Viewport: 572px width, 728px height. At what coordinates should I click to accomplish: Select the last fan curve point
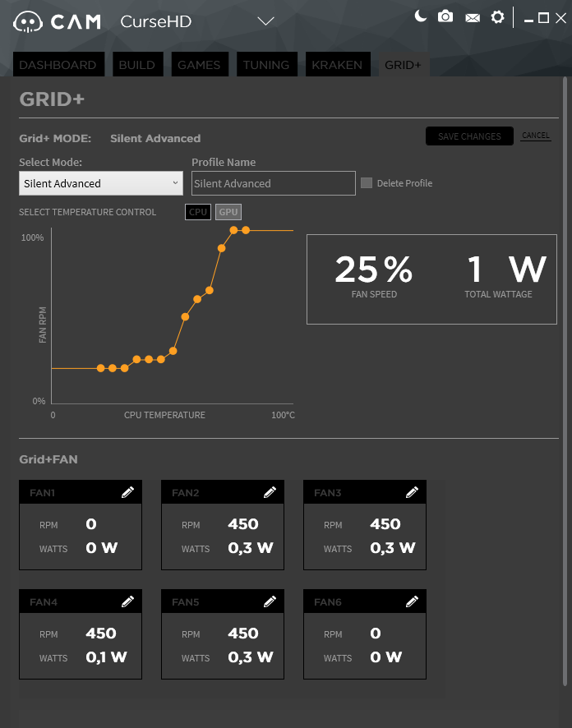tap(246, 230)
